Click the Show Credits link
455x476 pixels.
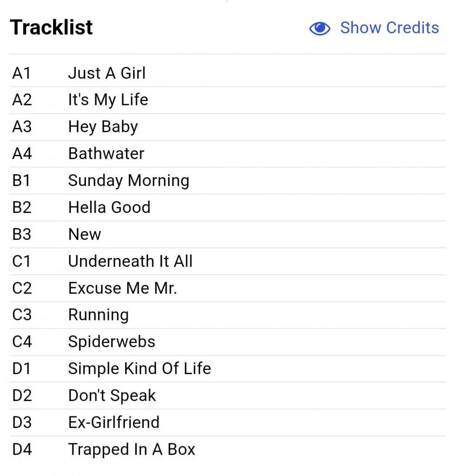point(389,28)
